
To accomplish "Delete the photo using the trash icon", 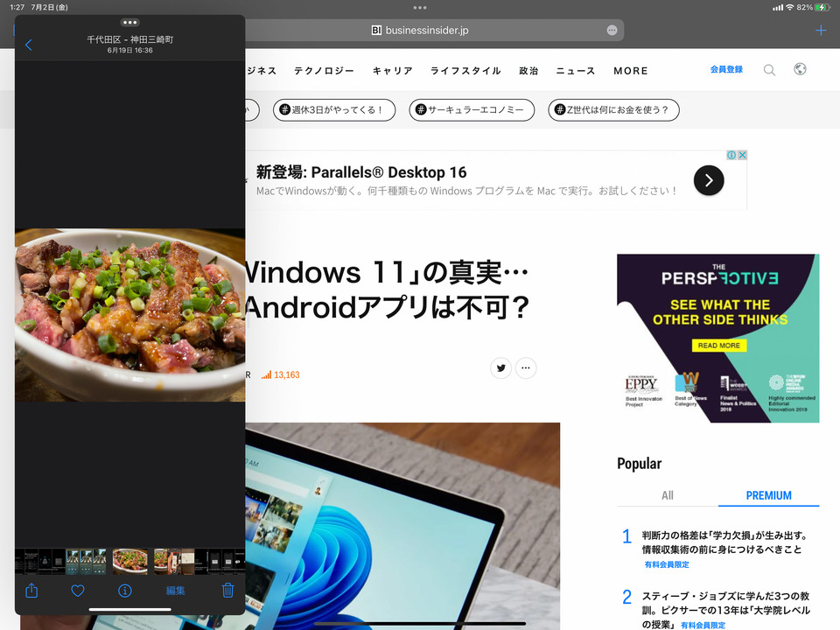I will click(227, 591).
